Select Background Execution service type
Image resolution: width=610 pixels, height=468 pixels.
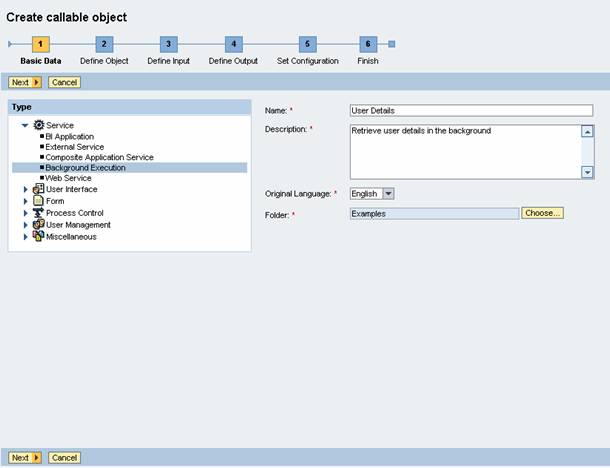click(x=85, y=168)
